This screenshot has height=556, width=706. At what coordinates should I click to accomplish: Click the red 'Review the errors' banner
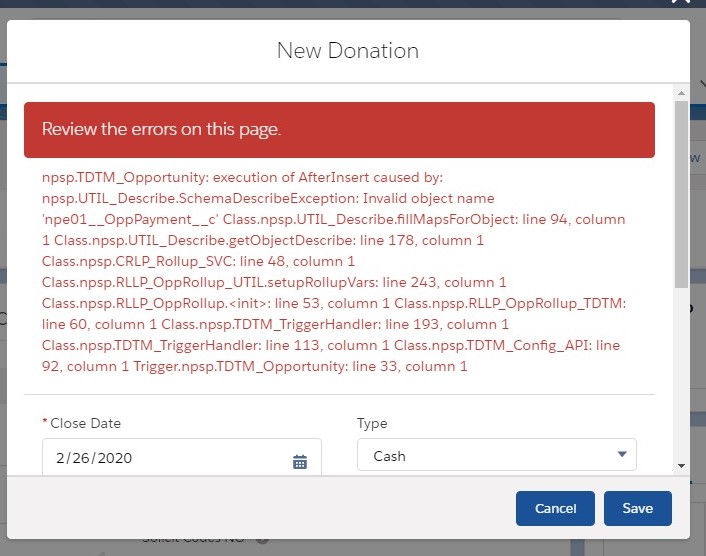(x=339, y=129)
